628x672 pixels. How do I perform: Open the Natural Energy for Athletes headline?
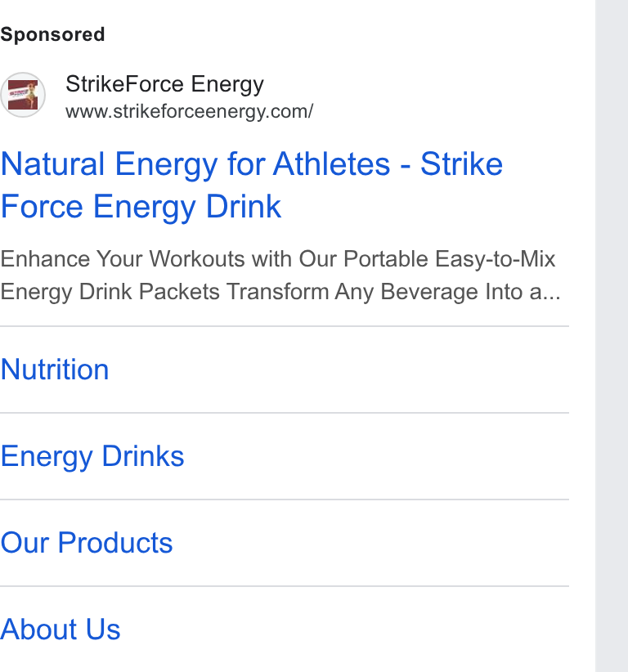tap(252, 185)
